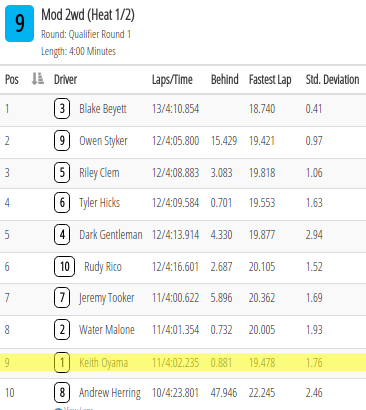
Task: Click Water Malone's fastest lap 20.005
Action: pos(262,330)
